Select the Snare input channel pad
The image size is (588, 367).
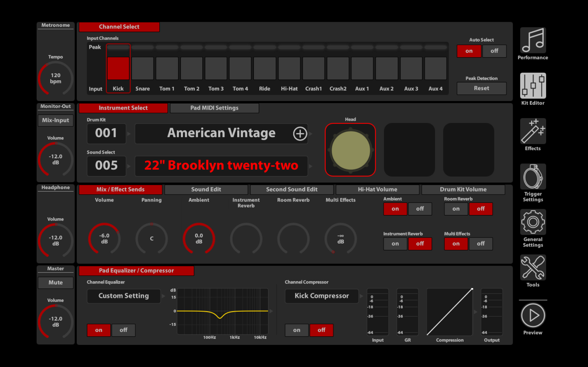143,68
